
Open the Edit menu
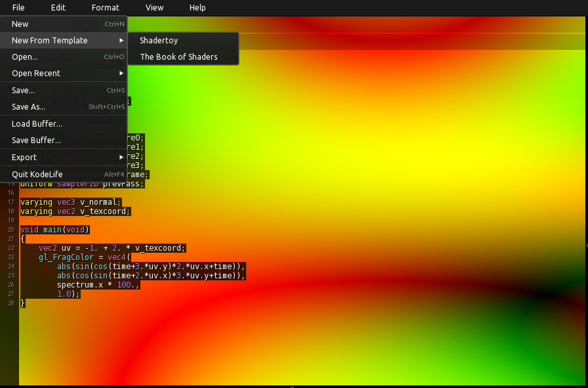pyautogui.click(x=58, y=7)
